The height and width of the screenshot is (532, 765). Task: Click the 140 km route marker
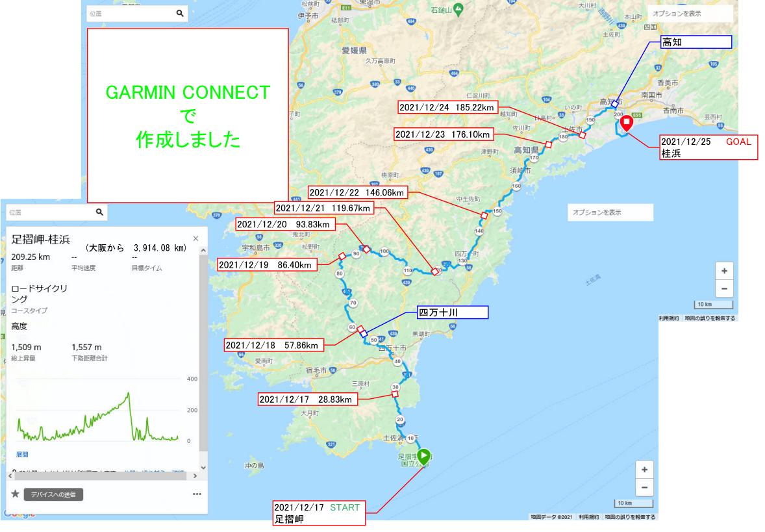click(479, 231)
